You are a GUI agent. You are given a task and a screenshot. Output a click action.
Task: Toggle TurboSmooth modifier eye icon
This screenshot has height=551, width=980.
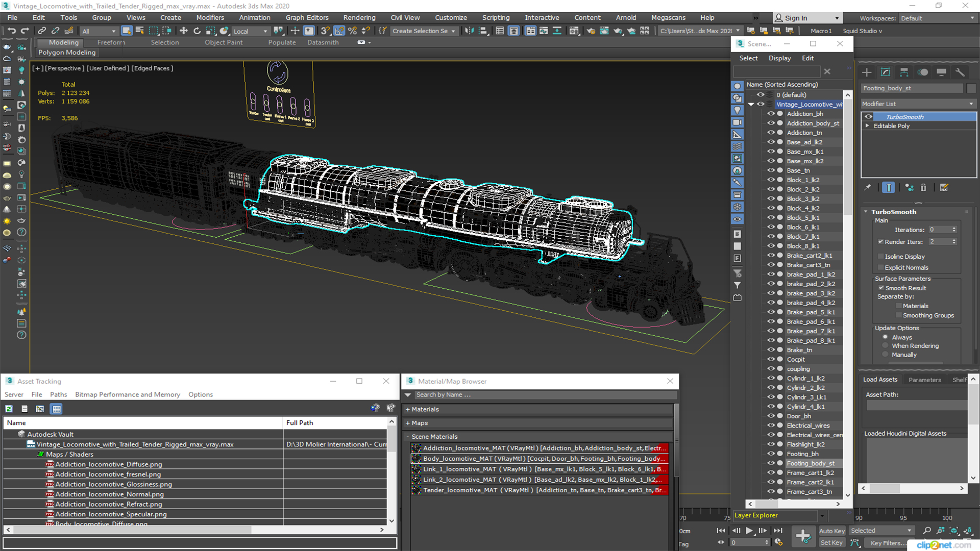point(868,117)
